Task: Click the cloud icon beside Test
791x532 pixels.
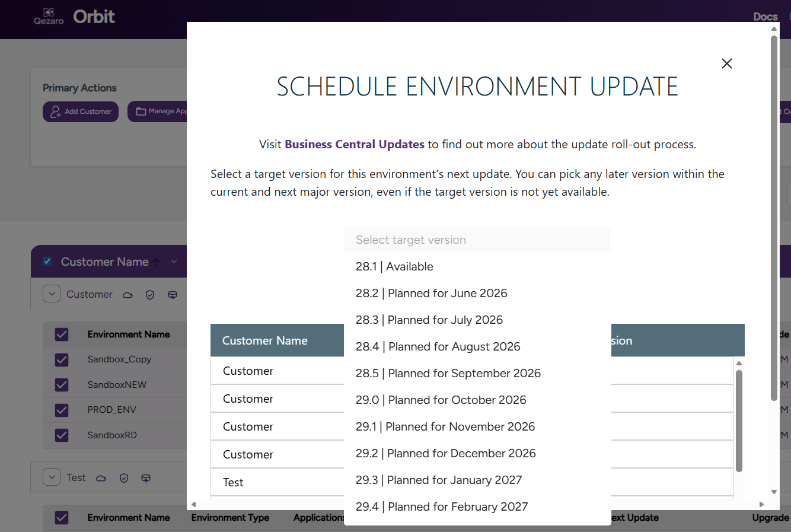Action: click(x=101, y=478)
